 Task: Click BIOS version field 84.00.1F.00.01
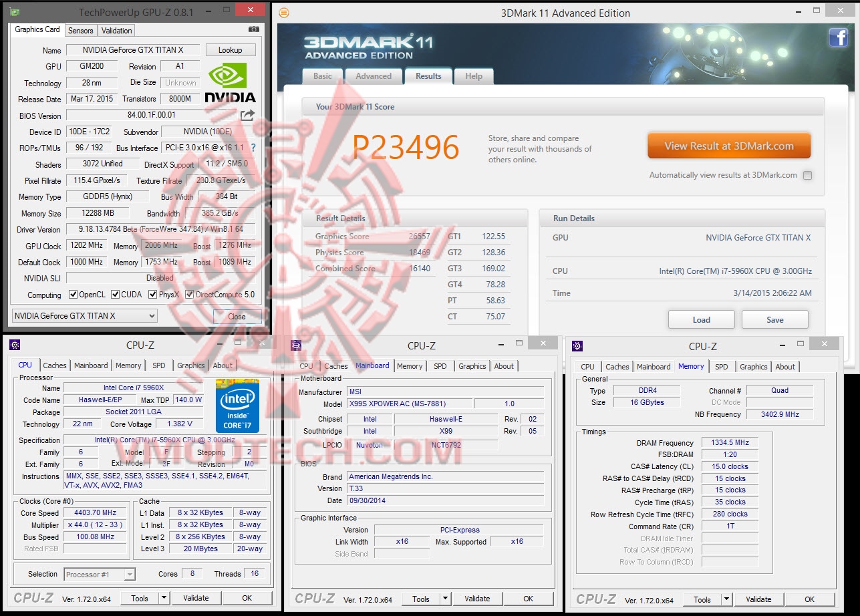(x=152, y=116)
